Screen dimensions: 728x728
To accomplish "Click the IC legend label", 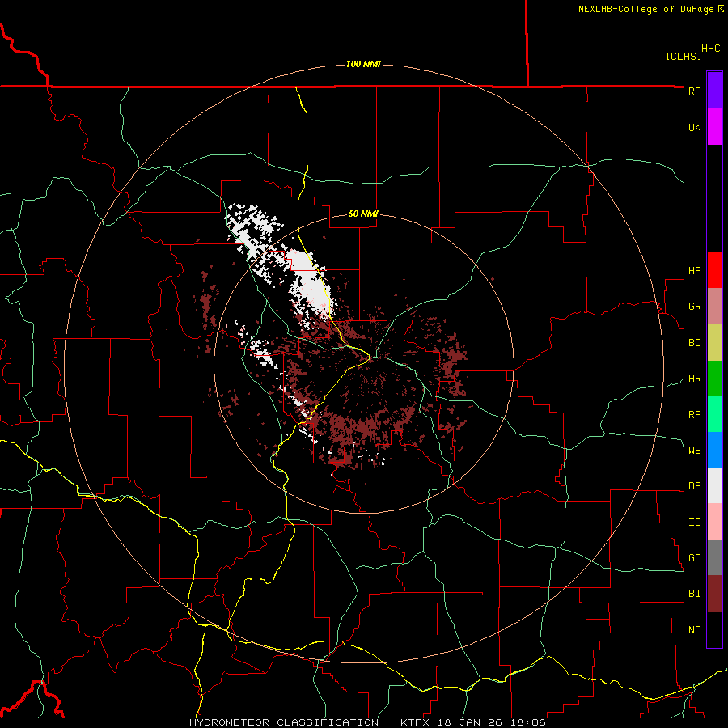I will point(694,523).
